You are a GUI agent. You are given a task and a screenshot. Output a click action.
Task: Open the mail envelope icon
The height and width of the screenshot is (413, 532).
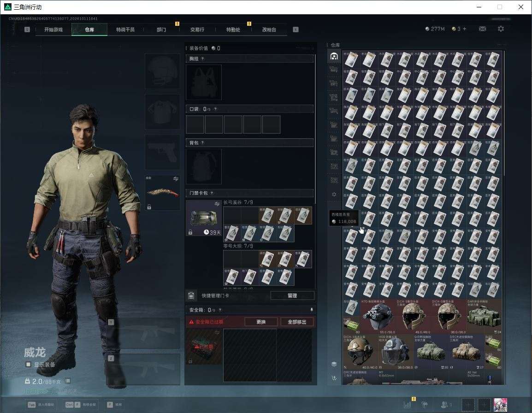482,29
